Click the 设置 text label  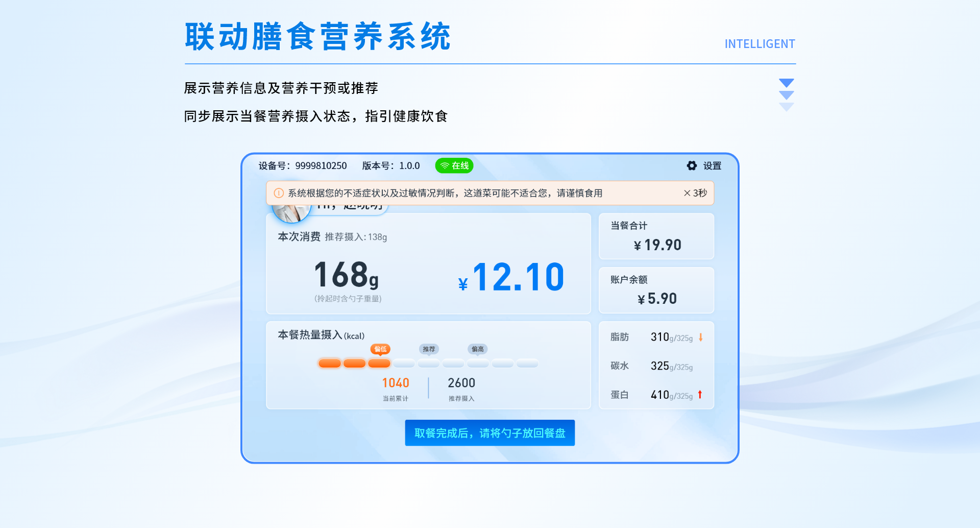point(712,165)
